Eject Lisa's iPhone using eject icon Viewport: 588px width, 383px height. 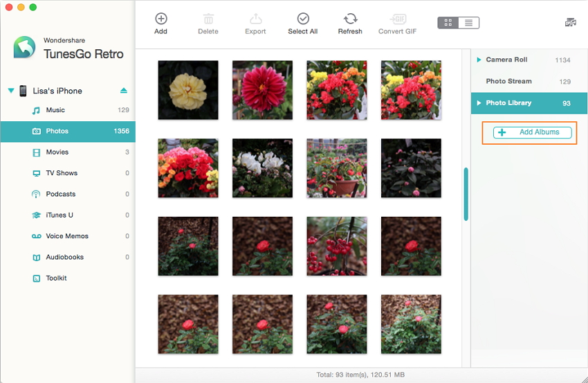coord(124,91)
